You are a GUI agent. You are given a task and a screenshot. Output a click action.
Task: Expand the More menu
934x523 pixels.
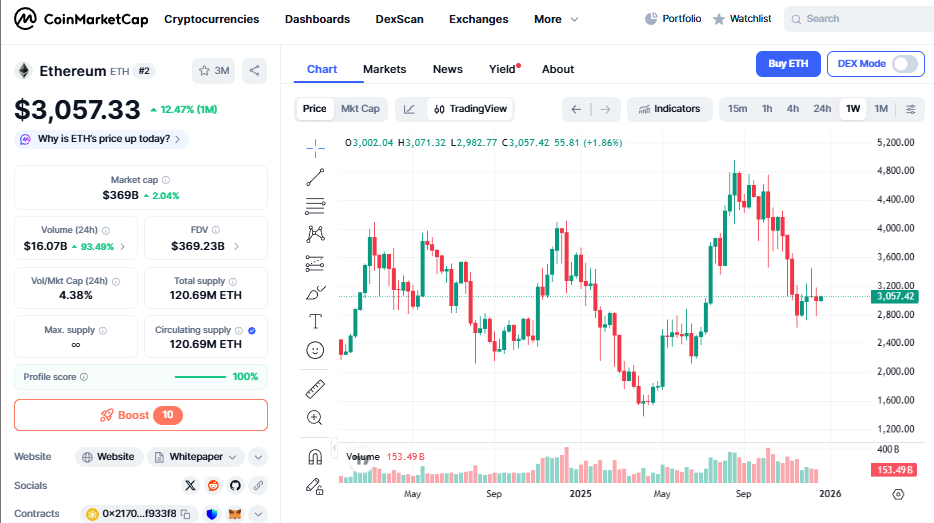(556, 19)
